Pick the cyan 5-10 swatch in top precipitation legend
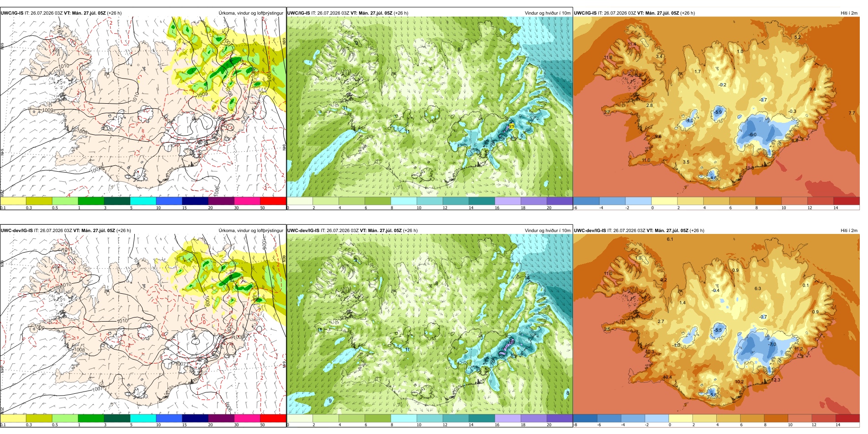Image resolution: width=868 pixels, height=434 pixels. (x=143, y=201)
